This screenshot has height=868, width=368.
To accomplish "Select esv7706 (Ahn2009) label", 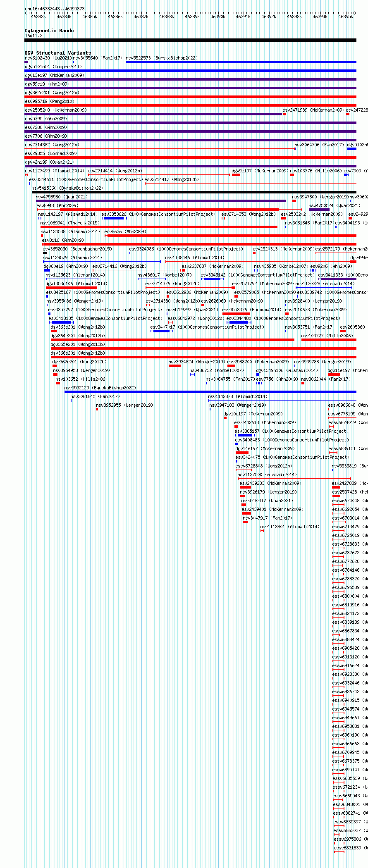I will [46, 136].
